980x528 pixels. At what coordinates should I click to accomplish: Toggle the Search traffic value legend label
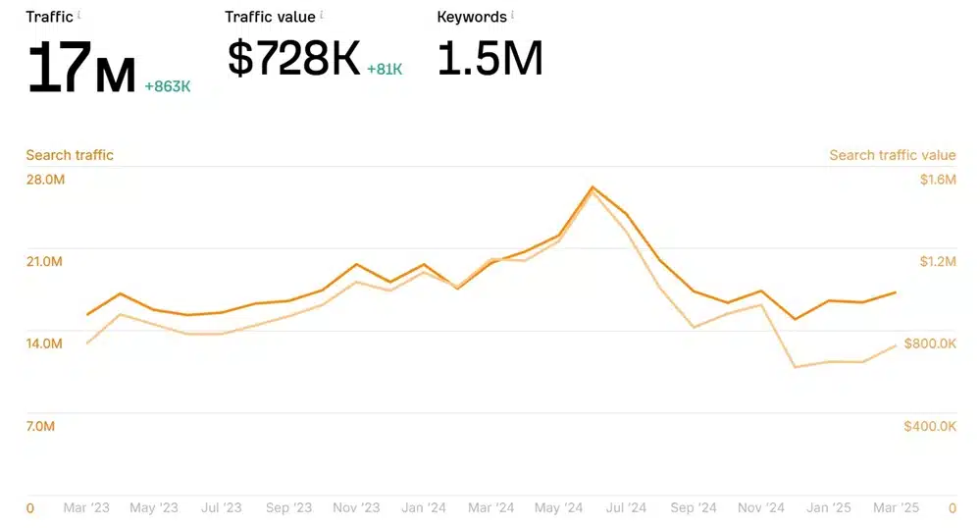click(892, 155)
